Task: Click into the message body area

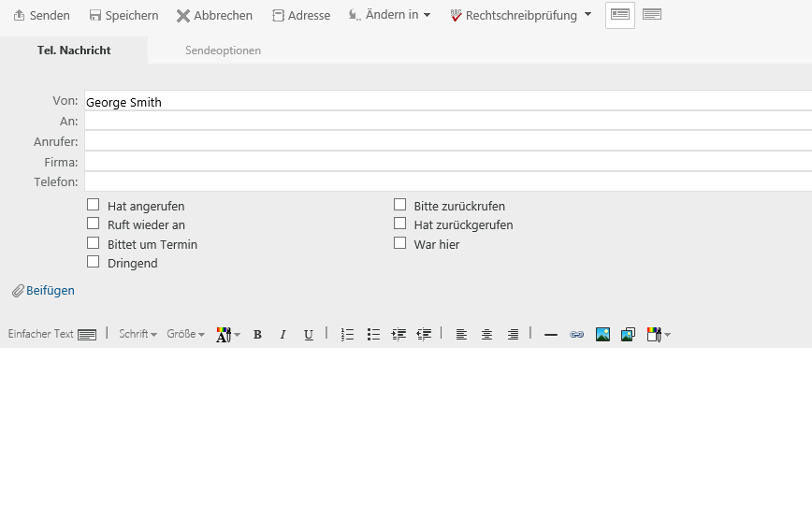Action: (406, 426)
